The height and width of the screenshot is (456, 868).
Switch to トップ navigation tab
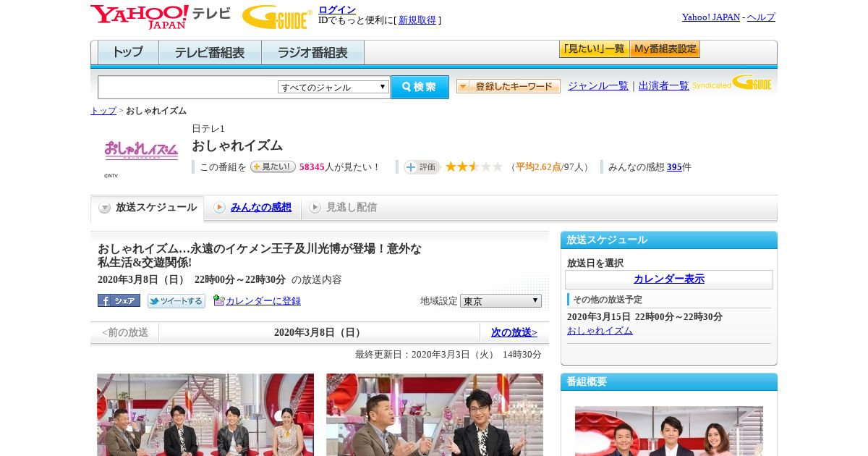point(128,53)
